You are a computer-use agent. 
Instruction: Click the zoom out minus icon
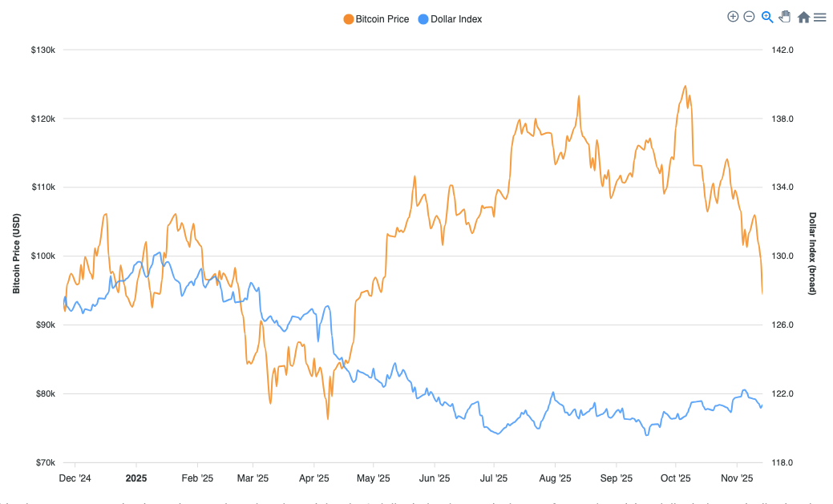[x=749, y=16]
